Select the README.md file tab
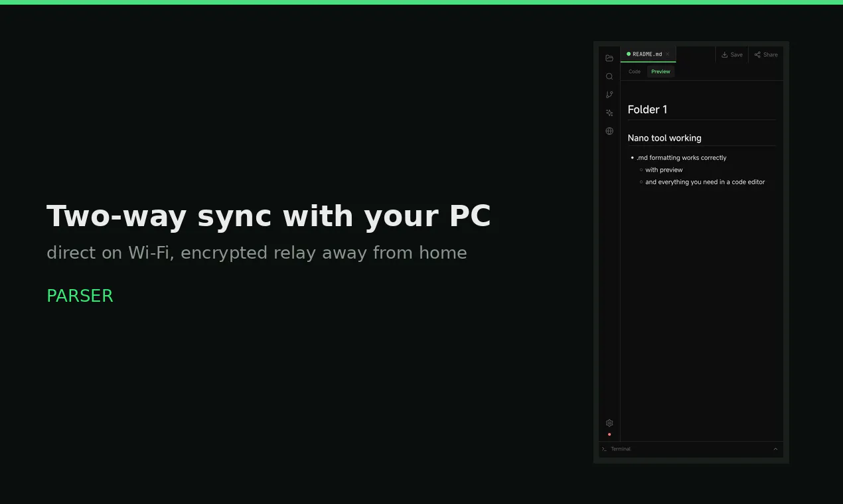This screenshot has width=843, height=504. pos(648,54)
